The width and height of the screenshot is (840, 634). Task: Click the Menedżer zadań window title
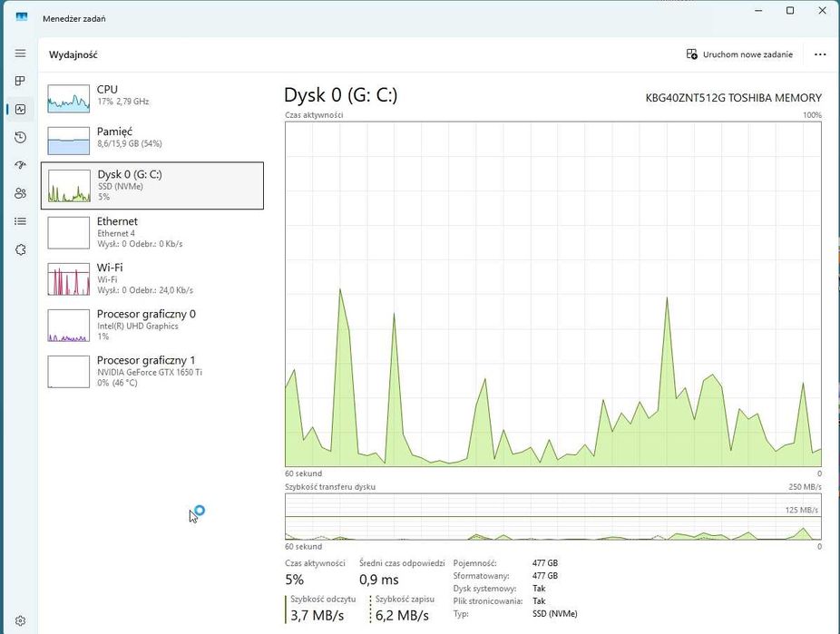pyautogui.click(x=73, y=19)
